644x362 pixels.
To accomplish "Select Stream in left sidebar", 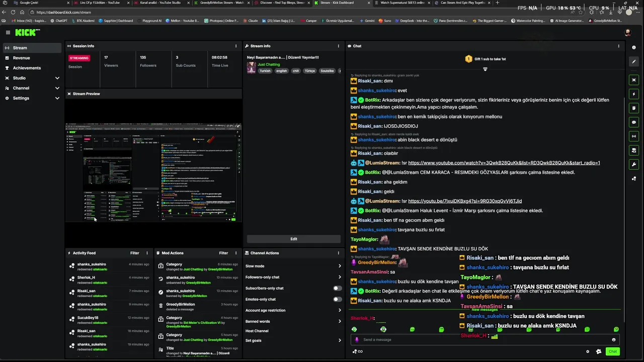I will coord(31,48).
